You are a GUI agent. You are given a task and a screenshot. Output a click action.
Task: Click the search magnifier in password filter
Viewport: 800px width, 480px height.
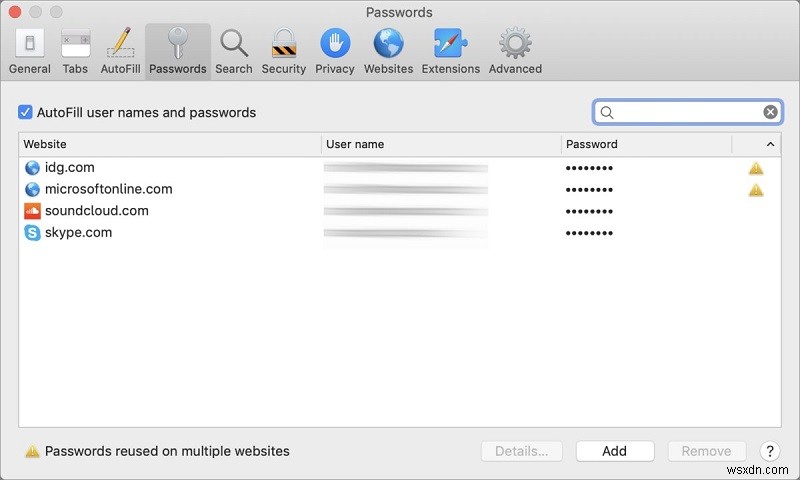pyautogui.click(x=607, y=112)
